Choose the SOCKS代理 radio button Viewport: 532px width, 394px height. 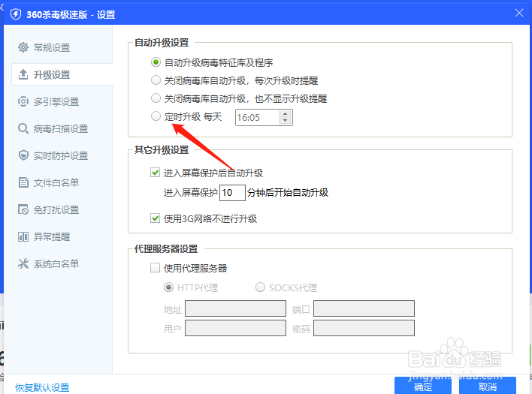point(260,287)
